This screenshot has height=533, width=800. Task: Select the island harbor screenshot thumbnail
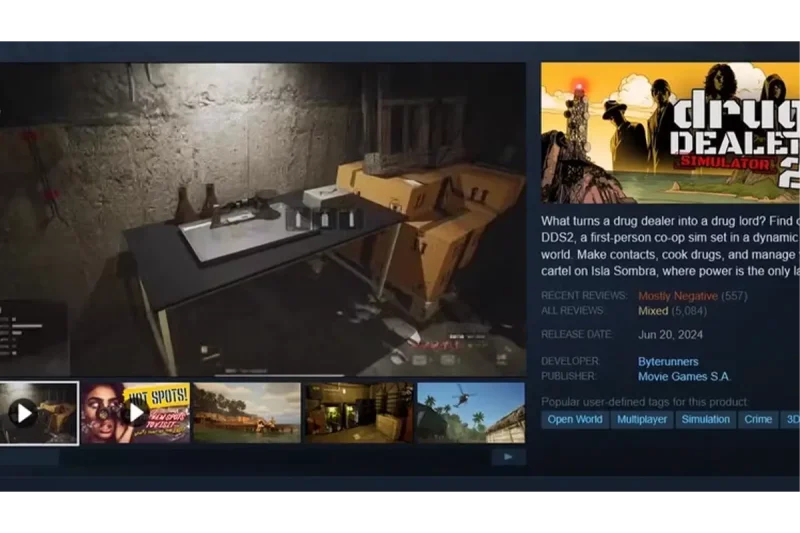[x=247, y=413]
